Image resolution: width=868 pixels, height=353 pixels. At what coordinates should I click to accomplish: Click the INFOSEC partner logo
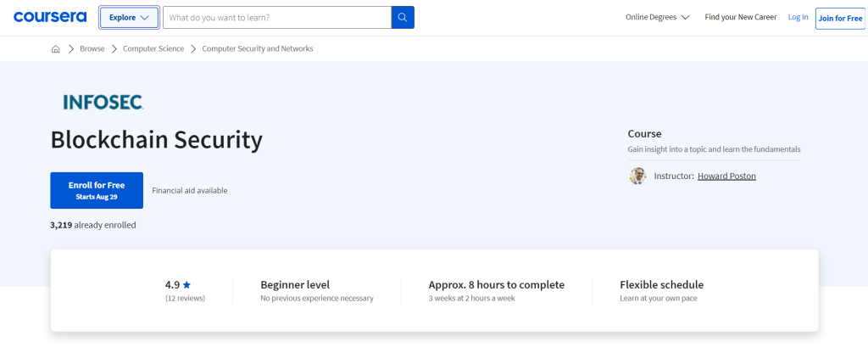pyautogui.click(x=103, y=102)
